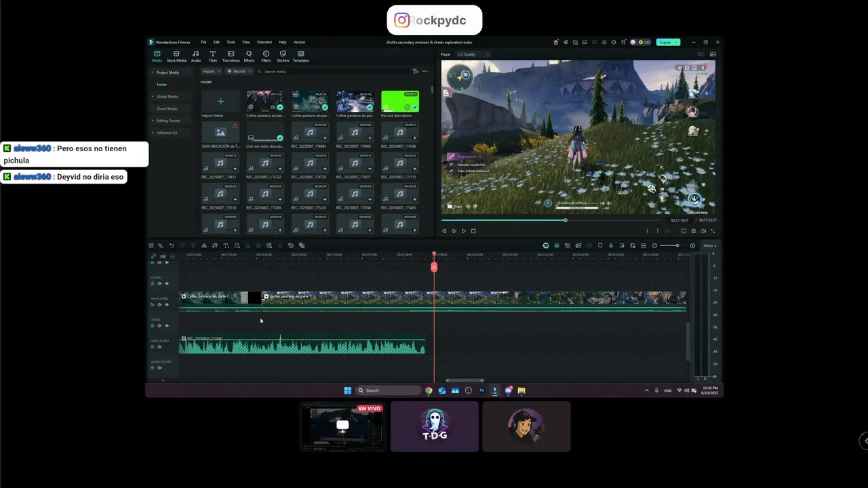The height and width of the screenshot is (488, 868).
Task: Toggle visibility eye of MAIN VIDEO track
Action: [167, 304]
